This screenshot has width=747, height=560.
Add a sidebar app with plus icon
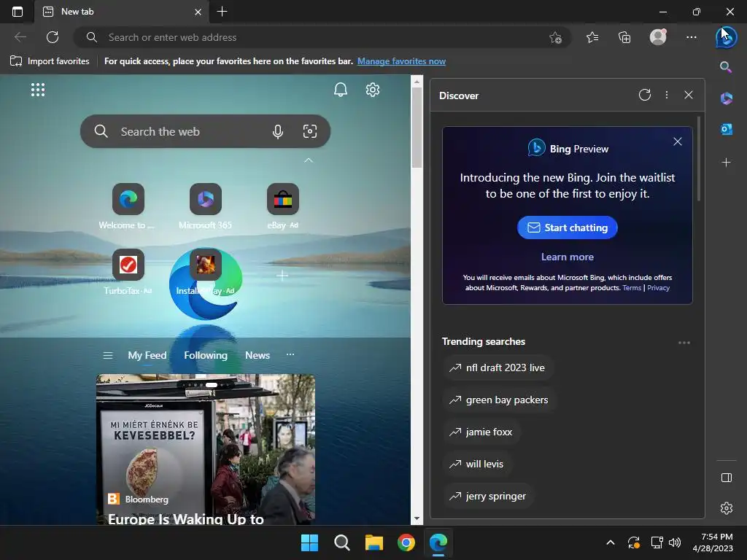pos(726,163)
